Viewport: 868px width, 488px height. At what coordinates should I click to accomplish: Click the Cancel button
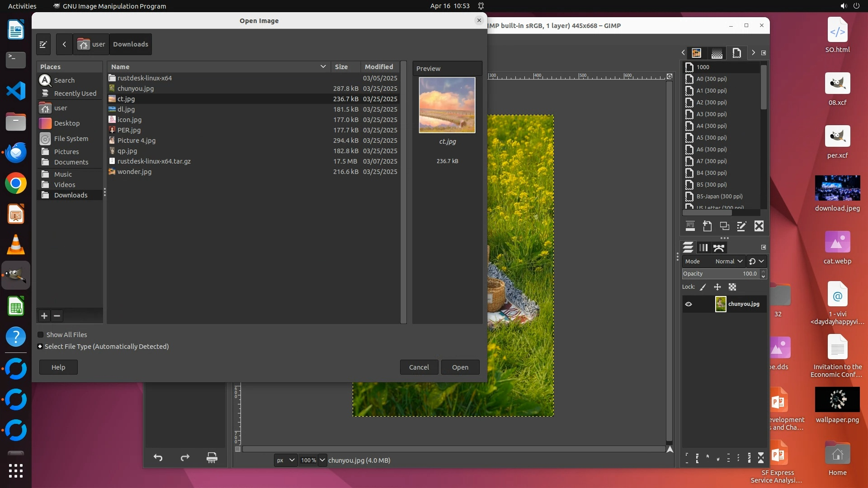tap(419, 367)
